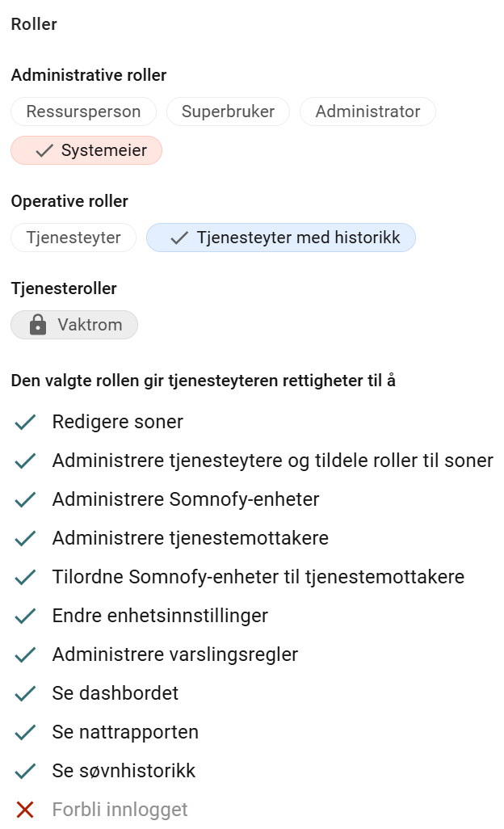Select the Ressursperson role chip
The width and height of the screenshot is (504, 829).
(83, 112)
